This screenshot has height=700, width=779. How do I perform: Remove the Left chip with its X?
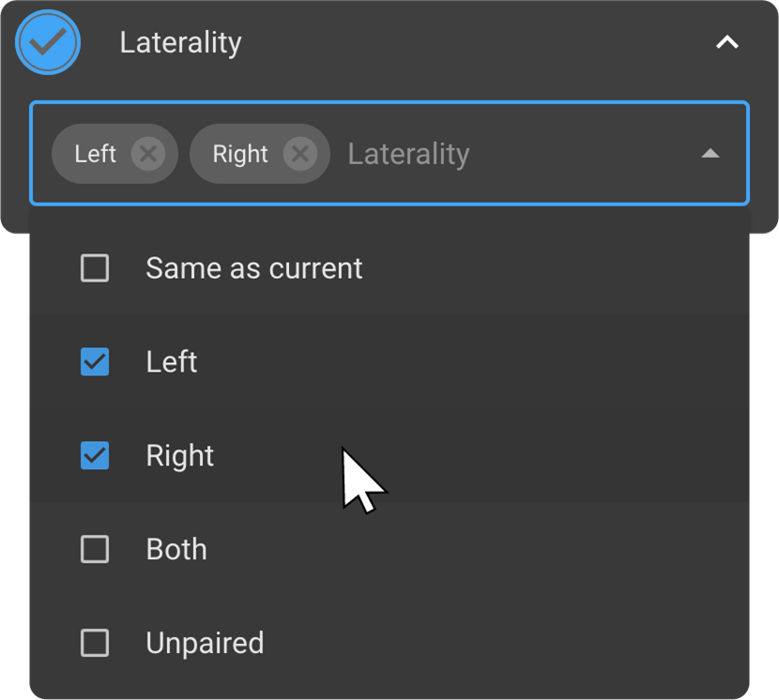(147, 153)
